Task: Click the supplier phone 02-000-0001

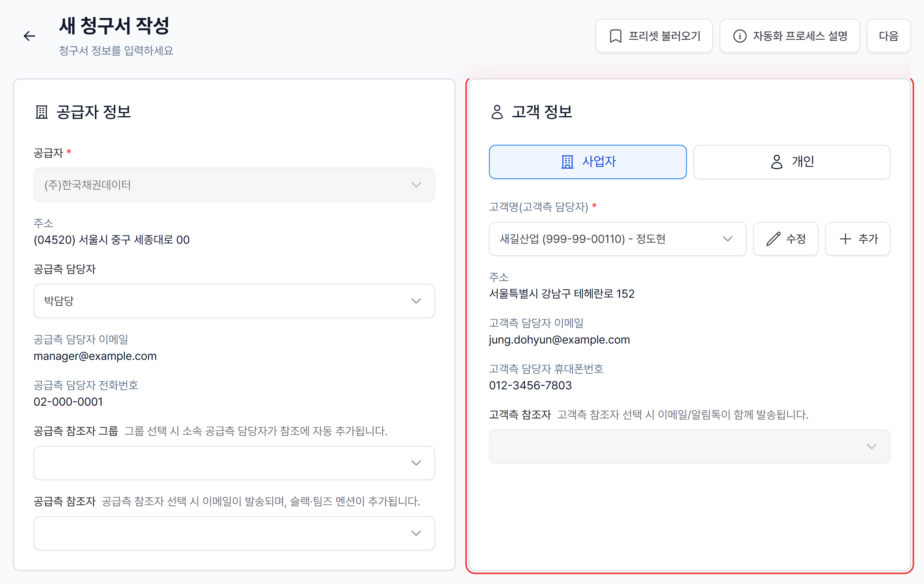Action: (68, 402)
